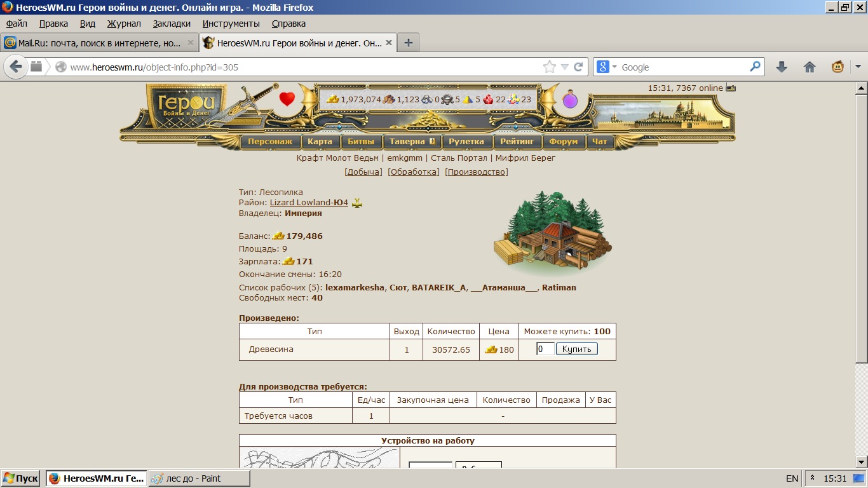Open owner Империя link
The image size is (868, 488).
(303, 213)
